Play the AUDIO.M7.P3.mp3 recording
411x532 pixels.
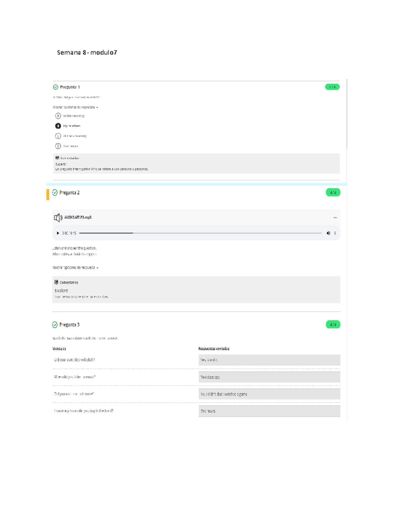(x=58, y=233)
